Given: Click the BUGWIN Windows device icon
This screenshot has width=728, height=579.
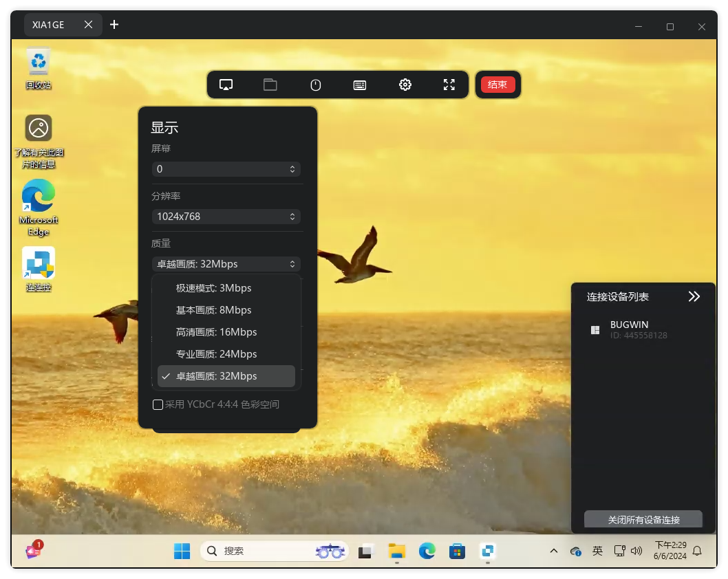Looking at the screenshot, I should click(595, 330).
